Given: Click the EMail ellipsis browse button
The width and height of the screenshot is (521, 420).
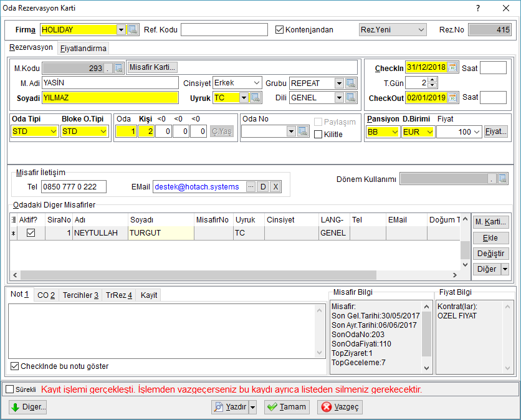Looking at the screenshot, I should [x=251, y=187].
